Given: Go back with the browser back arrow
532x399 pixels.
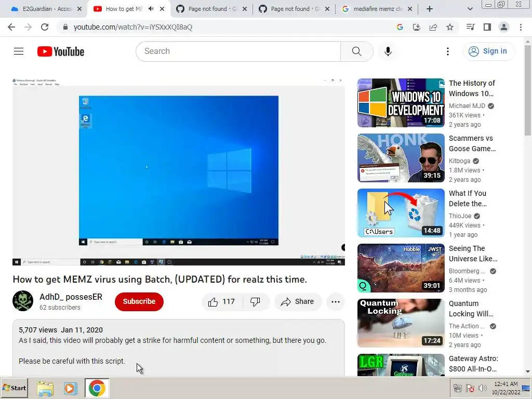Looking at the screenshot, I should coord(11,27).
